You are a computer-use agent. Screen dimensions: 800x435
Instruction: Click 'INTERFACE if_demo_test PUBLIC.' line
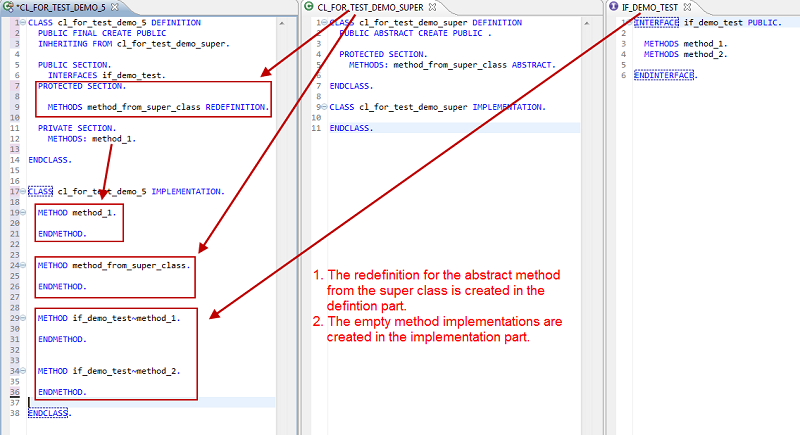click(x=708, y=22)
